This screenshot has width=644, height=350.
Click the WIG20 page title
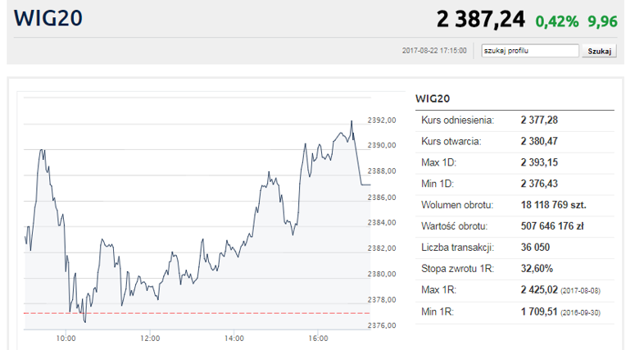pos(48,19)
